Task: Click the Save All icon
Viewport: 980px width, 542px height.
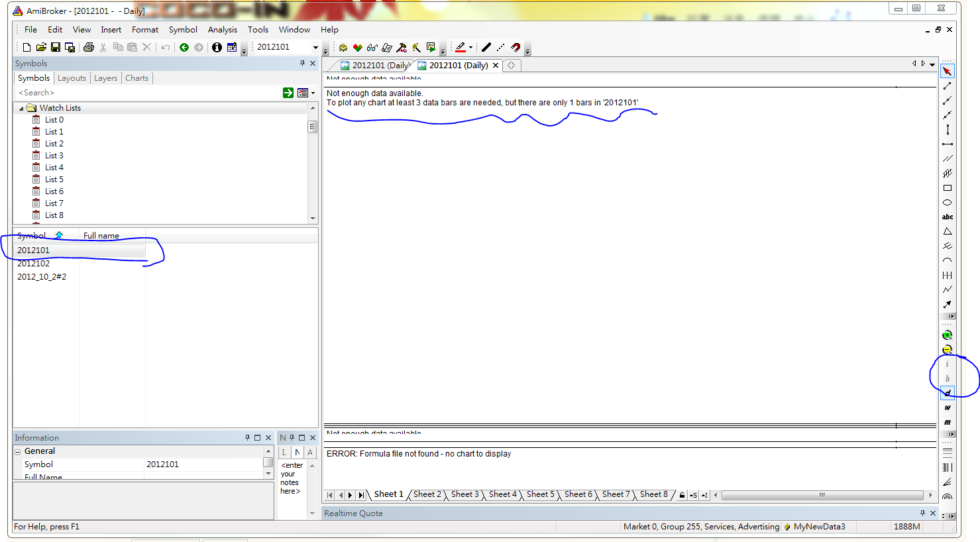Action: 70,47
